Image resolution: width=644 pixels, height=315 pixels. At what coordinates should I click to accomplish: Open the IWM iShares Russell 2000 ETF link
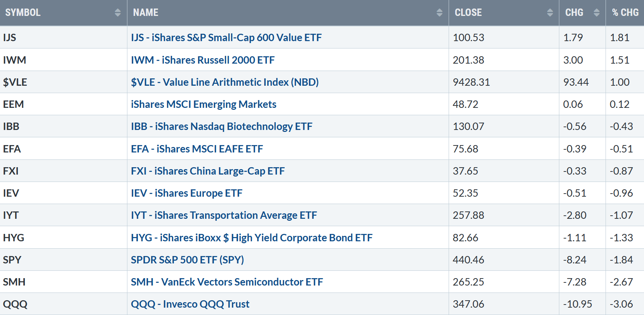(202, 60)
